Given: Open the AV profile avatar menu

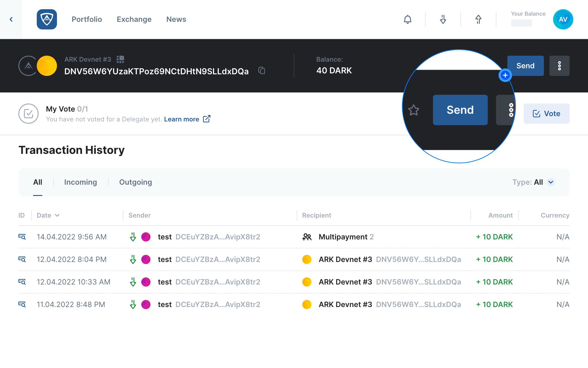Looking at the screenshot, I should click(563, 19).
